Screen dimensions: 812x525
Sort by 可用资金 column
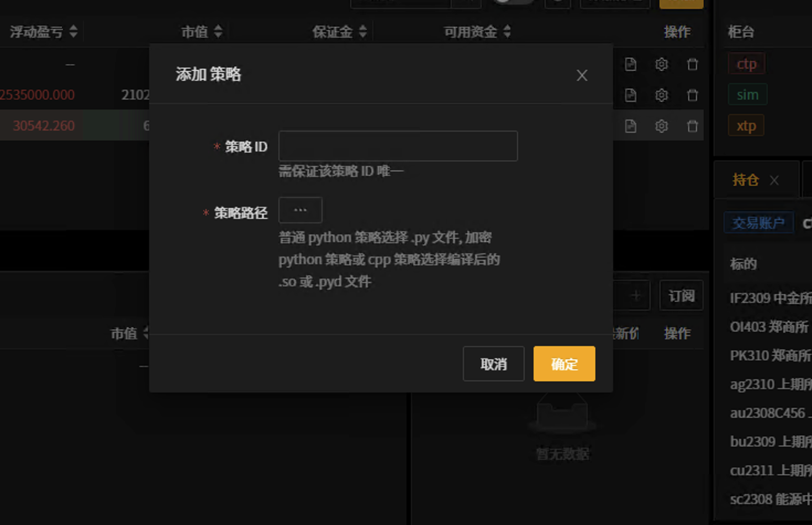[x=507, y=32]
